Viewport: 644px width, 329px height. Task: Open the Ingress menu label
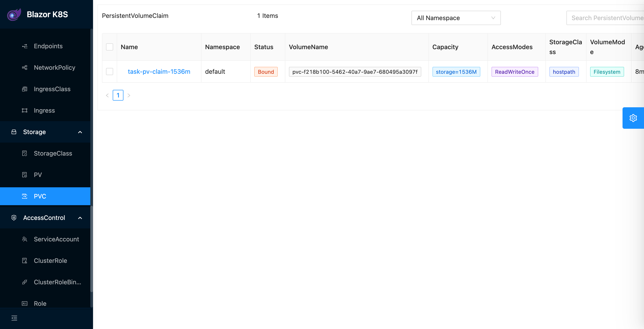(x=44, y=111)
